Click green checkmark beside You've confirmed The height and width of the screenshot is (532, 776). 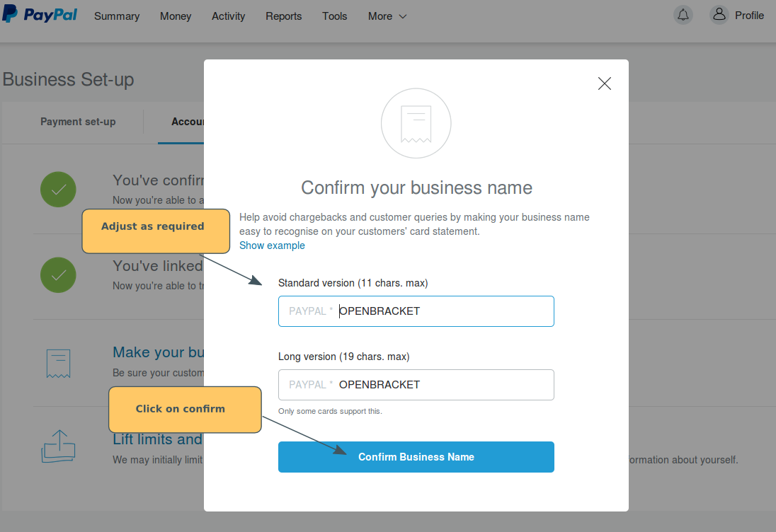pos(58,190)
